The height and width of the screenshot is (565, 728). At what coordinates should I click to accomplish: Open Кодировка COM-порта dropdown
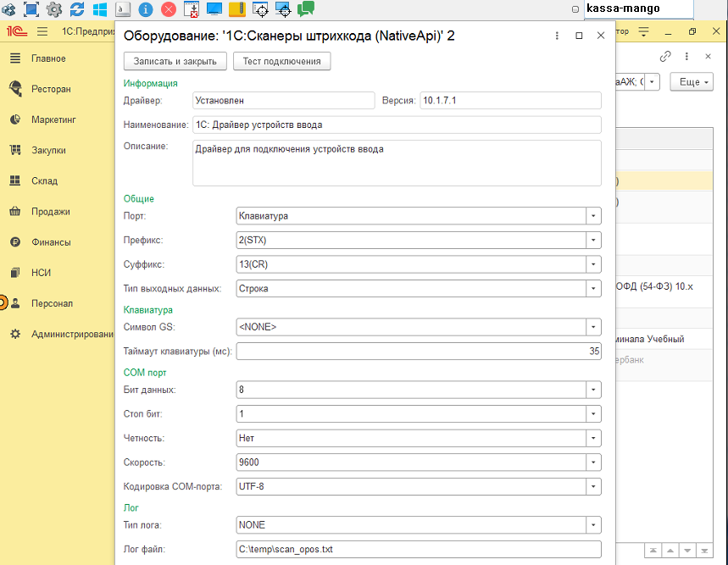pos(593,486)
